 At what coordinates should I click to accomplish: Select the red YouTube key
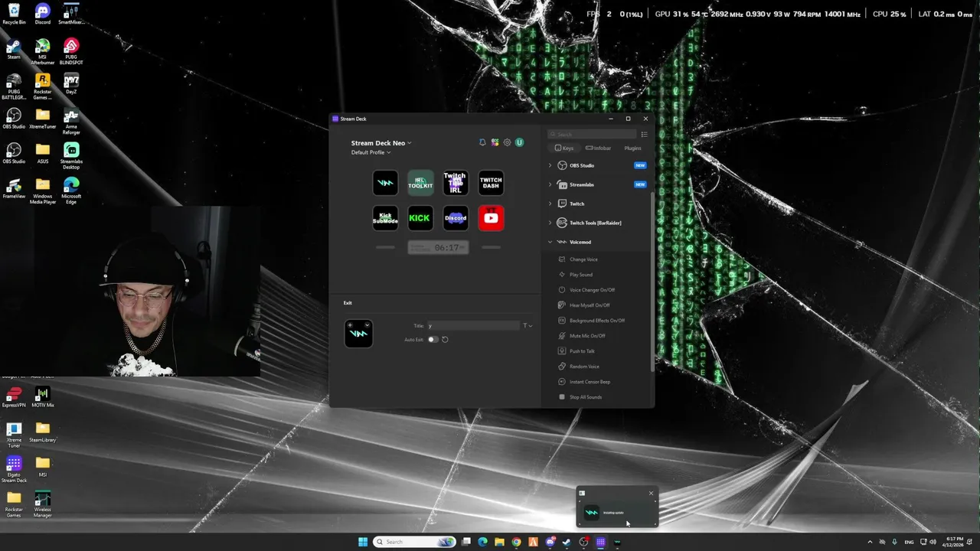coord(491,218)
